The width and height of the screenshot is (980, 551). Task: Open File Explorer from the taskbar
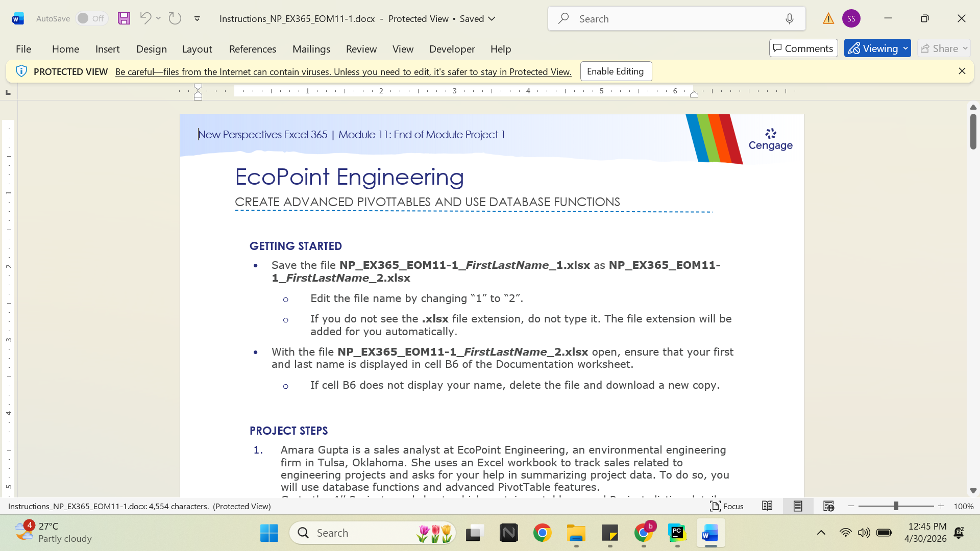pyautogui.click(x=576, y=533)
